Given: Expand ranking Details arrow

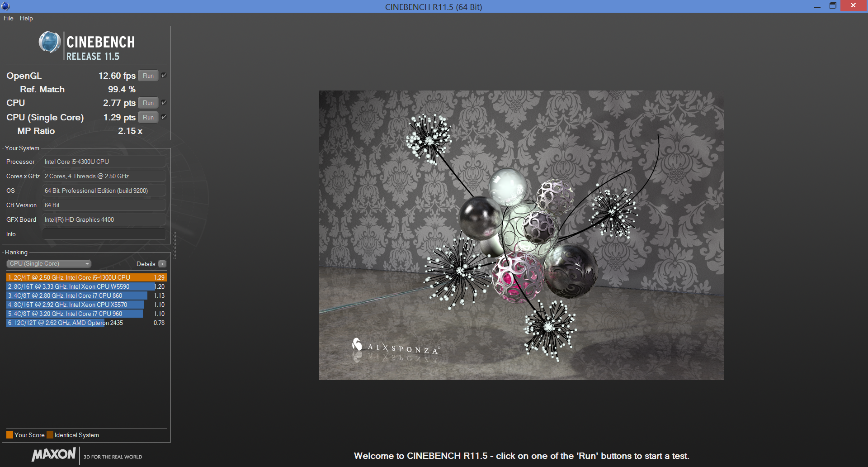Looking at the screenshot, I should 162,264.
